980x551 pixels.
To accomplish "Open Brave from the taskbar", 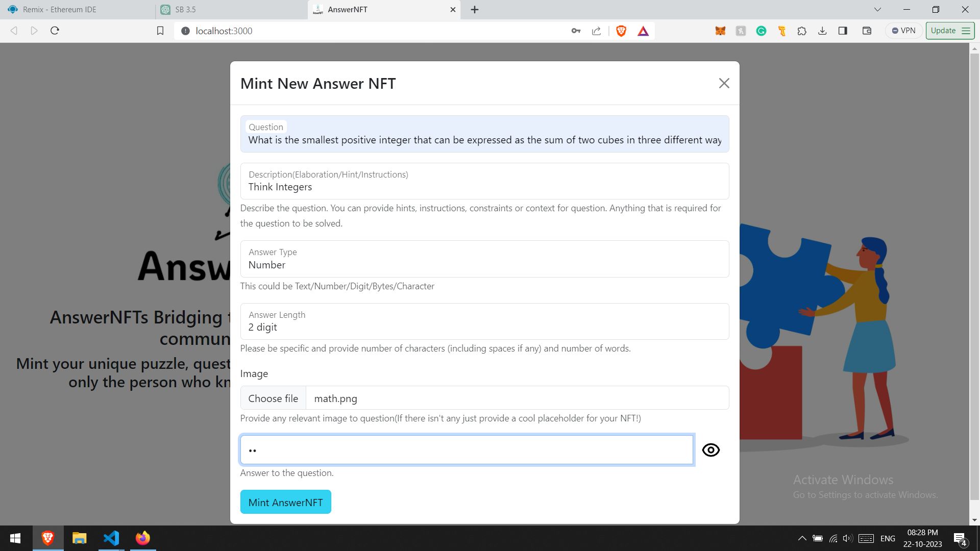I will (x=48, y=538).
